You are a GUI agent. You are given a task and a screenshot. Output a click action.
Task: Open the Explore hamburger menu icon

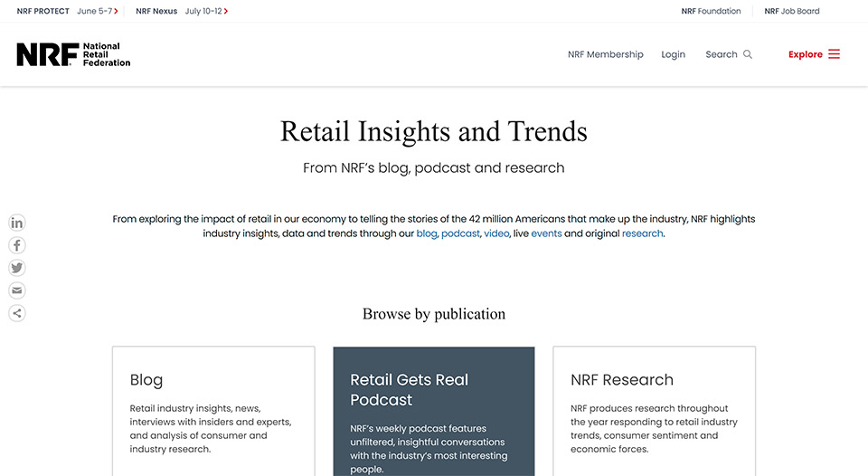point(835,53)
